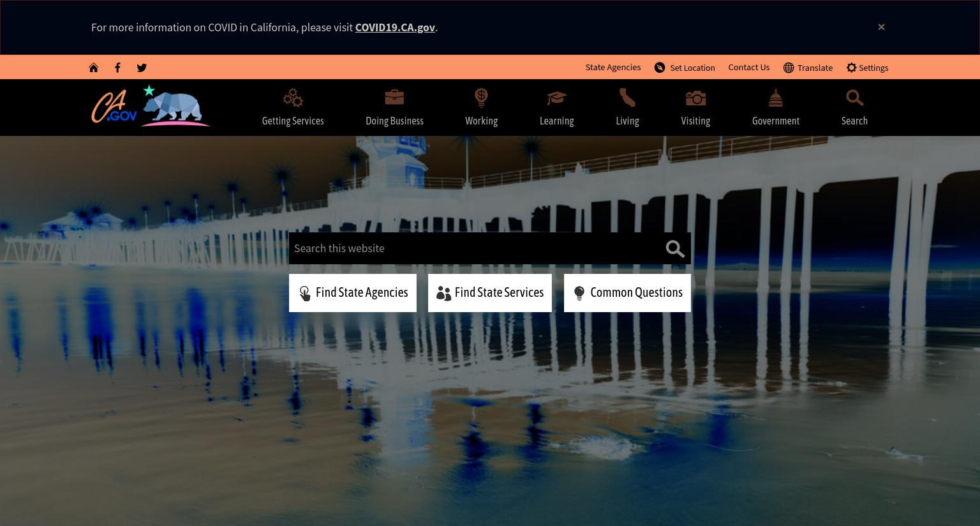Open the Contact Us link
Image resolution: width=980 pixels, height=526 pixels.
coord(749,67)
